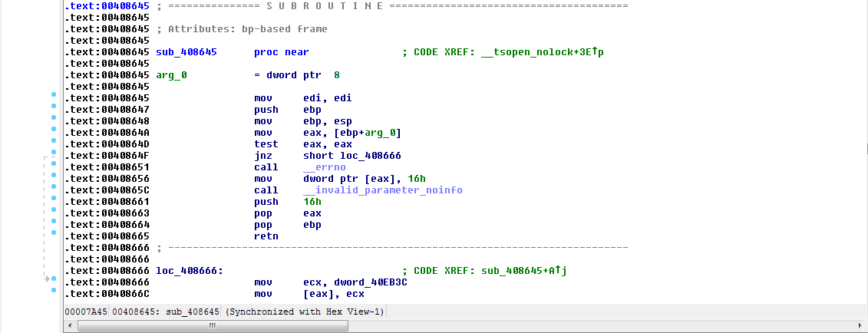
Task: Click breakpoint dot next to jnz line
Action: point(54,152)
